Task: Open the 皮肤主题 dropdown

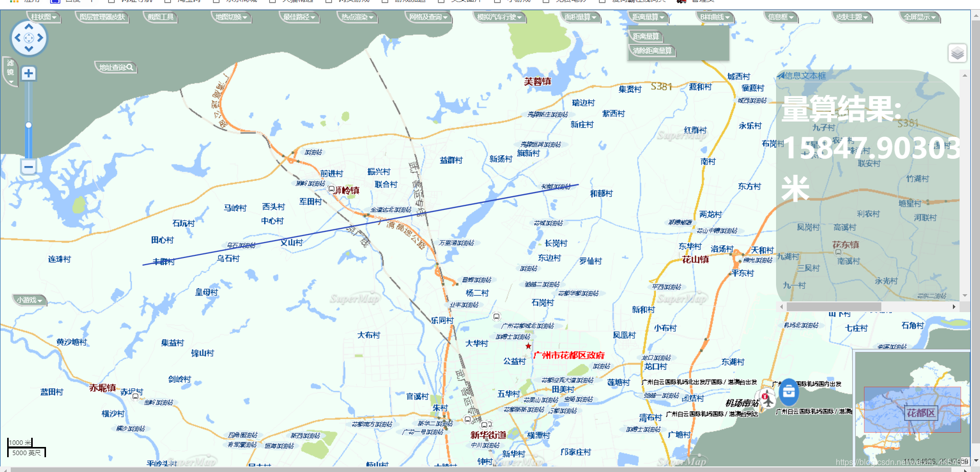Action: [852, 17]
